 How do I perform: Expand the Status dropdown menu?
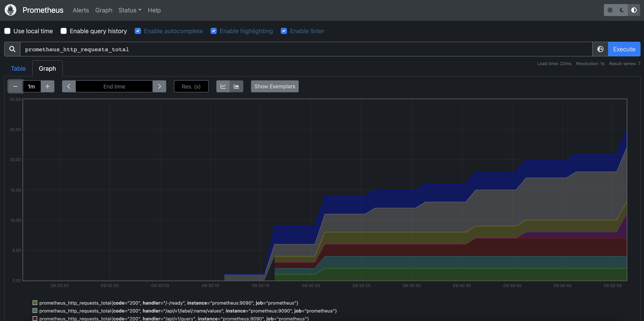(130, 10)
